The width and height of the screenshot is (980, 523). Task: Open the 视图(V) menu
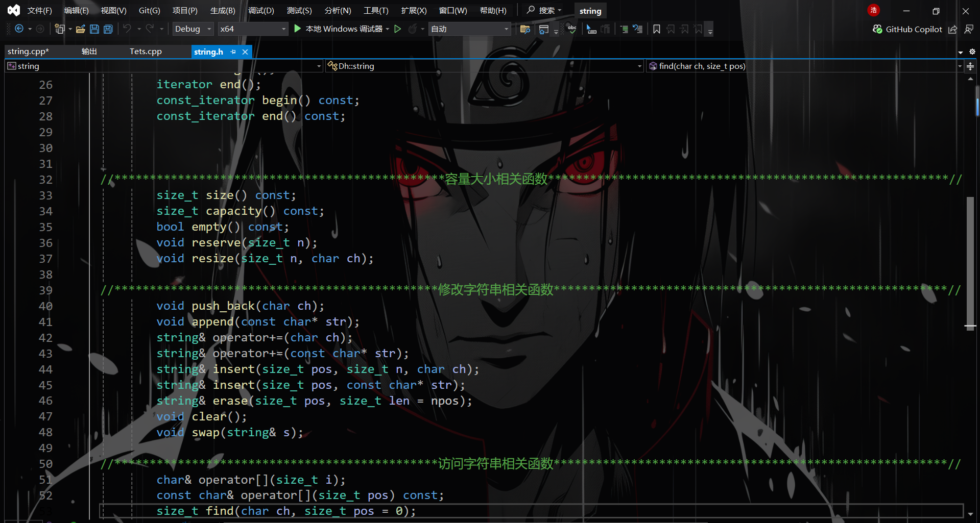pyautogui.click(x=113, y=11)
